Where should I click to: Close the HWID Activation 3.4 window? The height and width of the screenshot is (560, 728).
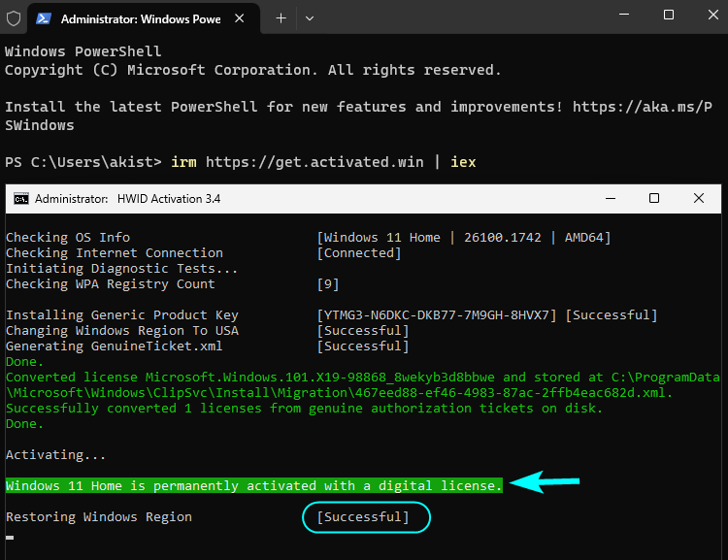pyautogui.click(x=699, y=198)
